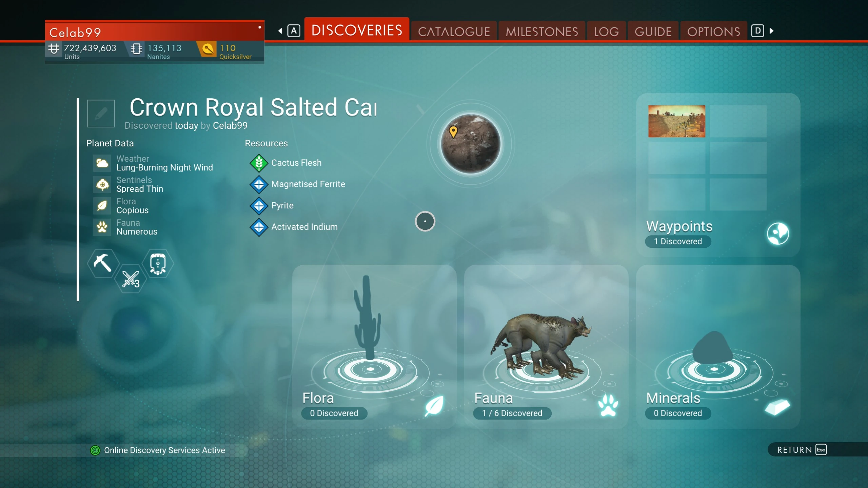
Task: Select the waypoint screenshot thumbnail
Action: [x=677, y=121]
